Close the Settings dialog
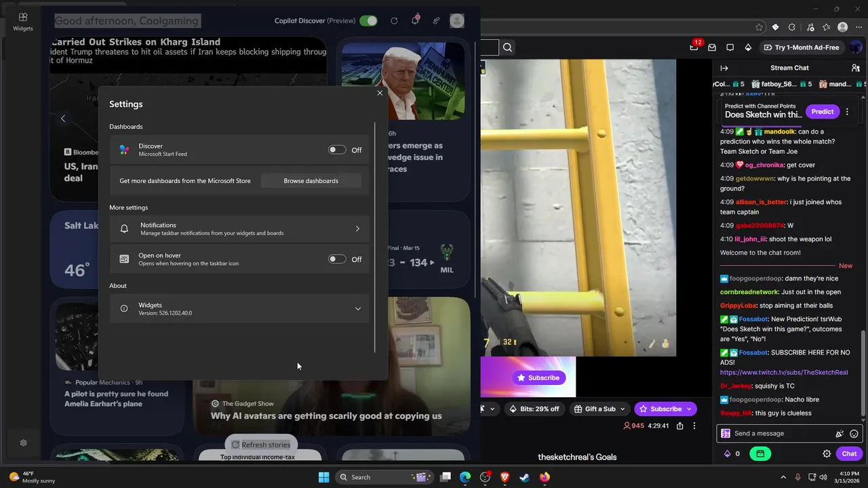 [380, 93]
